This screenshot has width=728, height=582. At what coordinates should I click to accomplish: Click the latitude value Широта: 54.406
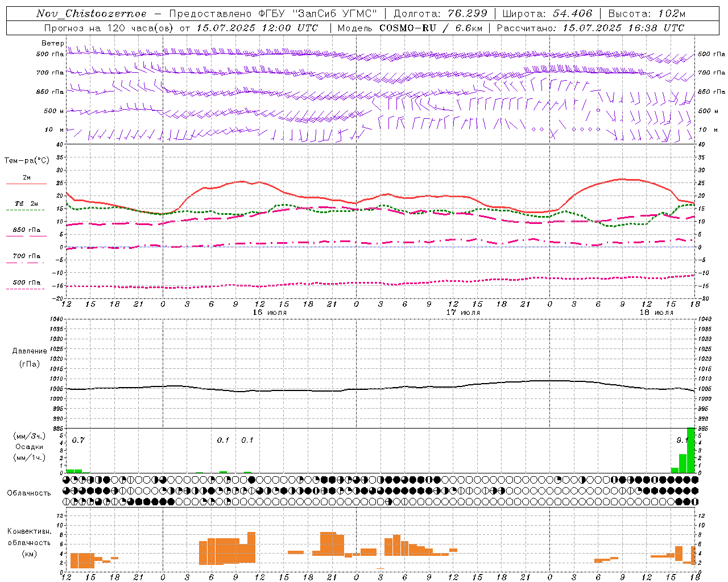(547, 14)
